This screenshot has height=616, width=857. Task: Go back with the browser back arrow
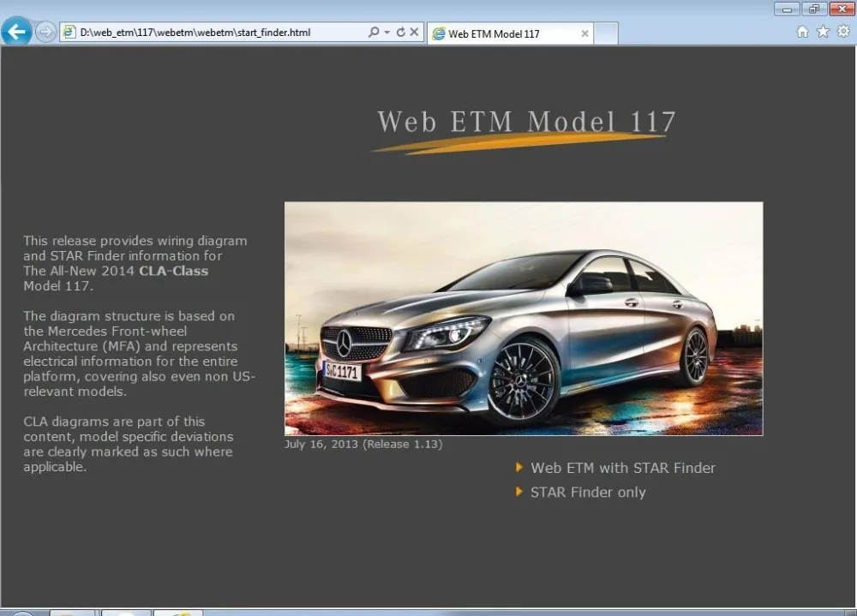[16, 31]
